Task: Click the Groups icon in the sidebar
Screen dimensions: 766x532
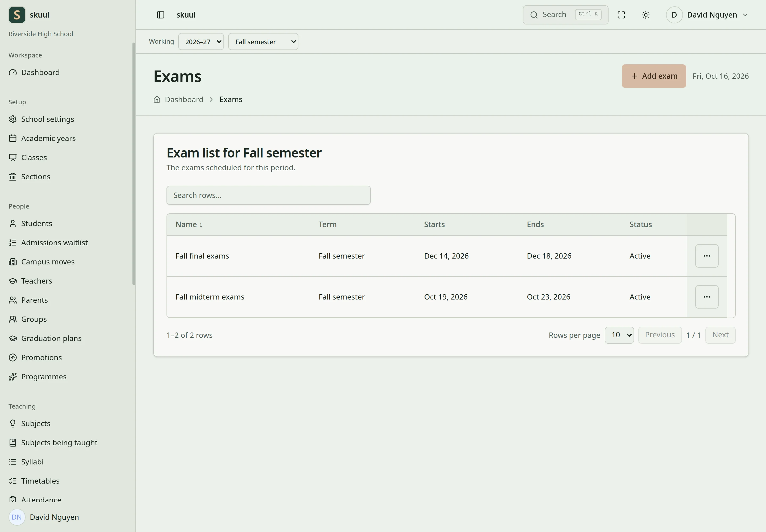Action: coord(13,319)
